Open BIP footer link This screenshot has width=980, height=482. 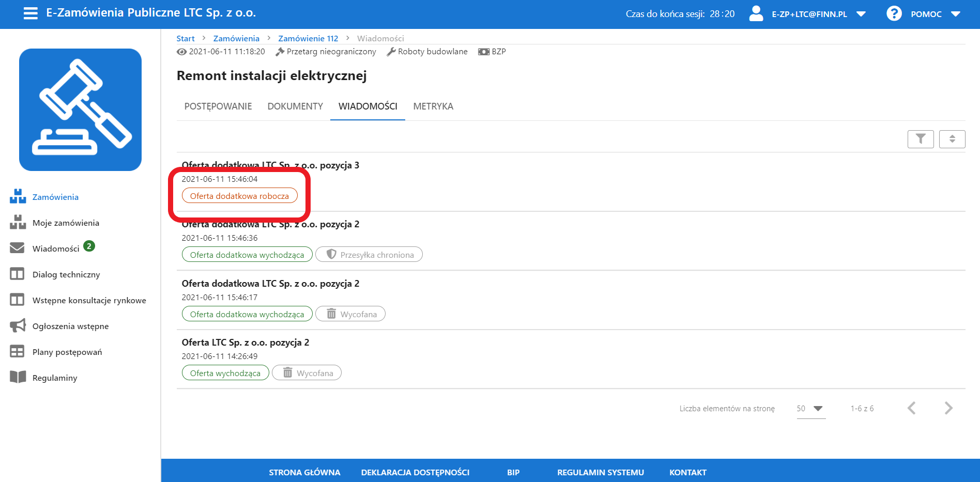pyautogui.click(x=513, y=472)
